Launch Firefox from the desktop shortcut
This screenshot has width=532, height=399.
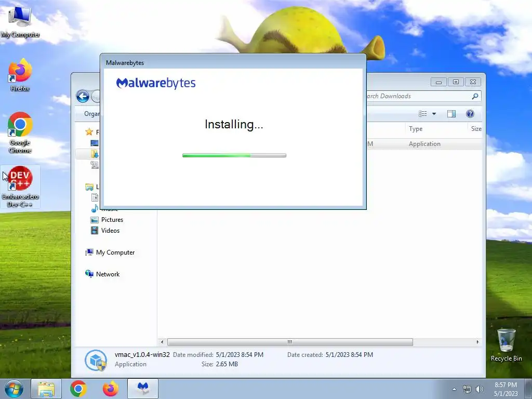coord(20,75)
